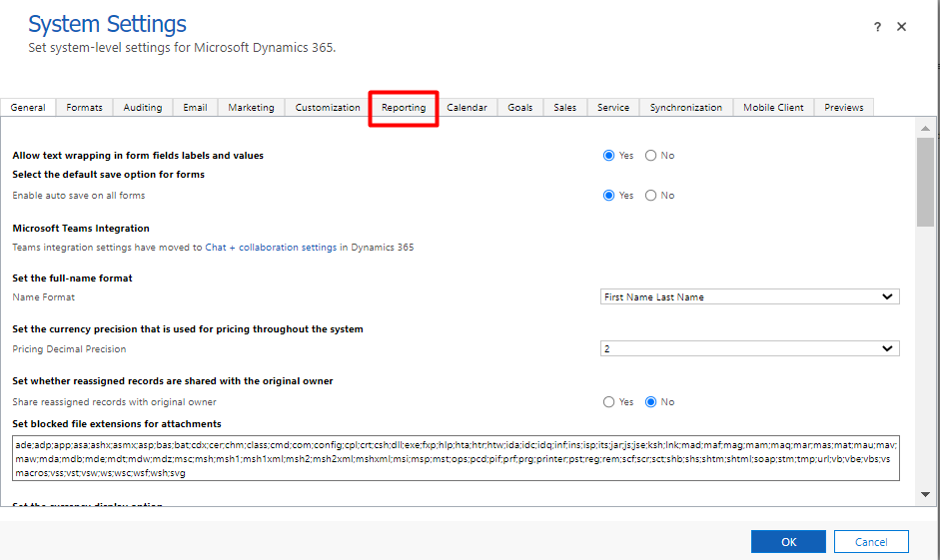Click the 'Microsoft Teams Integration' heading
940x560 pixels.
pyautogui.click(x=81, y=229)
